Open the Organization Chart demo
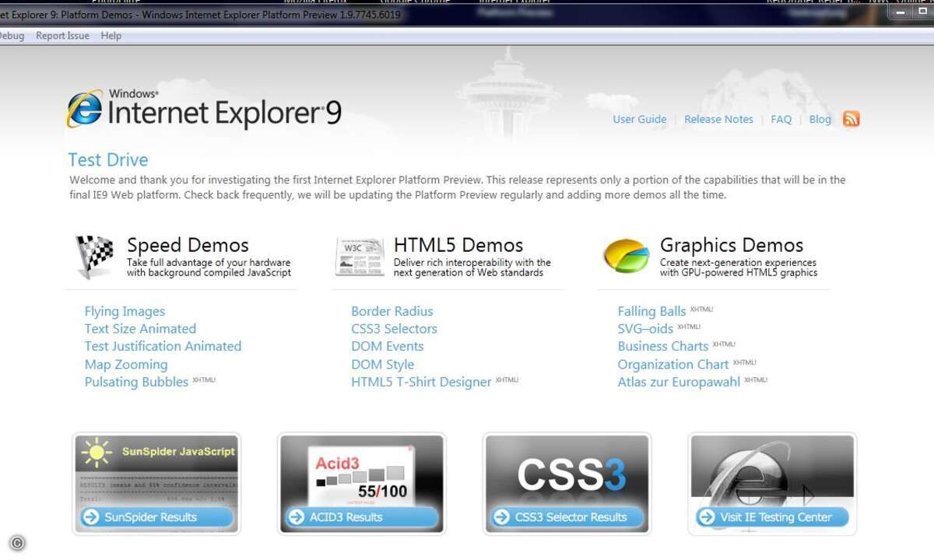 coord(673,364)
